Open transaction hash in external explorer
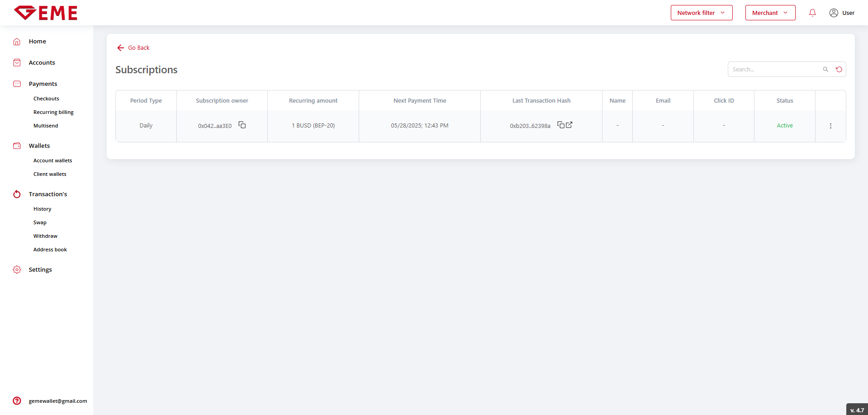The height and width of the screenshot is (415, 868). point(569,125)
